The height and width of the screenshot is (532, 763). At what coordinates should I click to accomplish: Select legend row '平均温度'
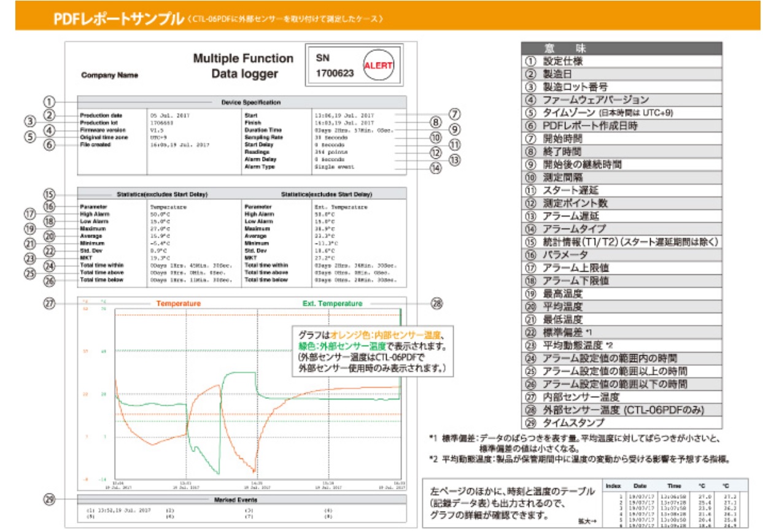coord(621,307)
